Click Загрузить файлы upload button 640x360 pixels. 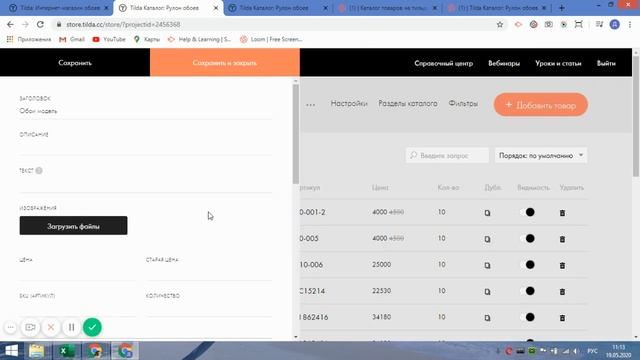coord(73,226)
